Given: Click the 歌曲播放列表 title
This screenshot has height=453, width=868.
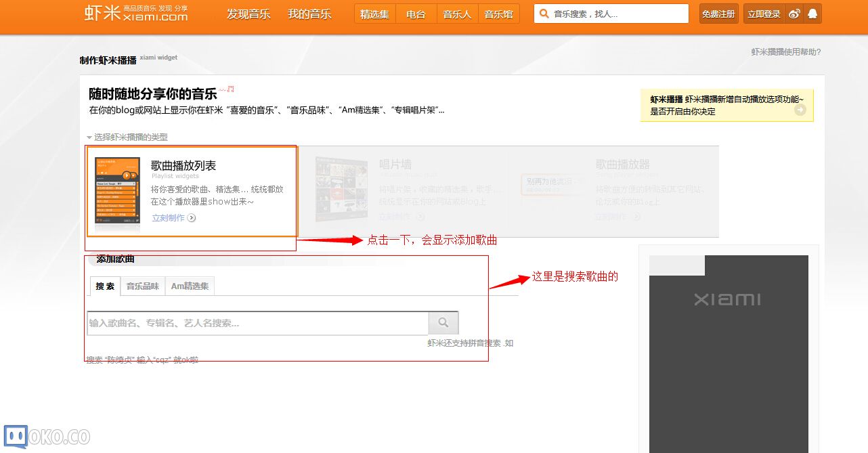Looking at the screenshot, I should click(x=183, y=165).
